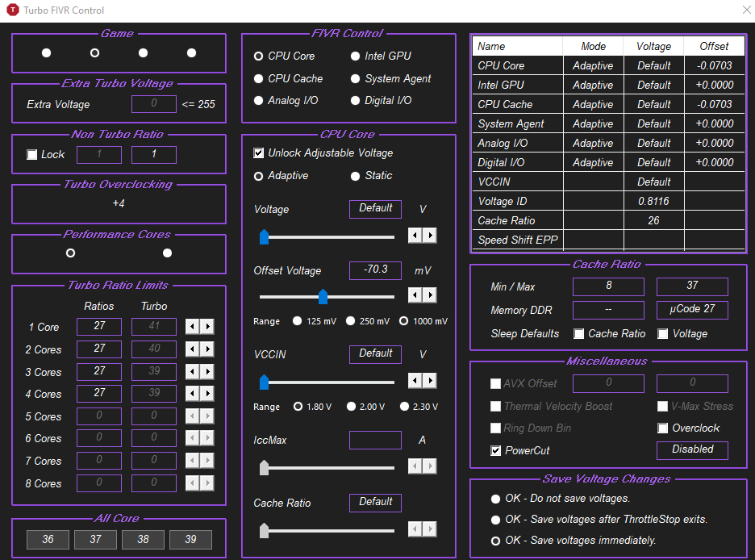Click the All Core 38 button
The height and width of the screenshot is (560, 755).
coord(143,539)
